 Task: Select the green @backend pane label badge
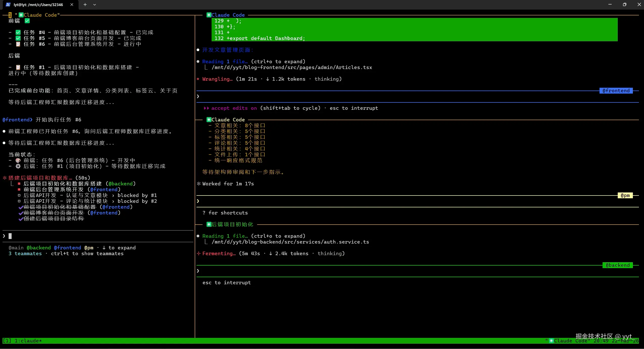point(617,265)
